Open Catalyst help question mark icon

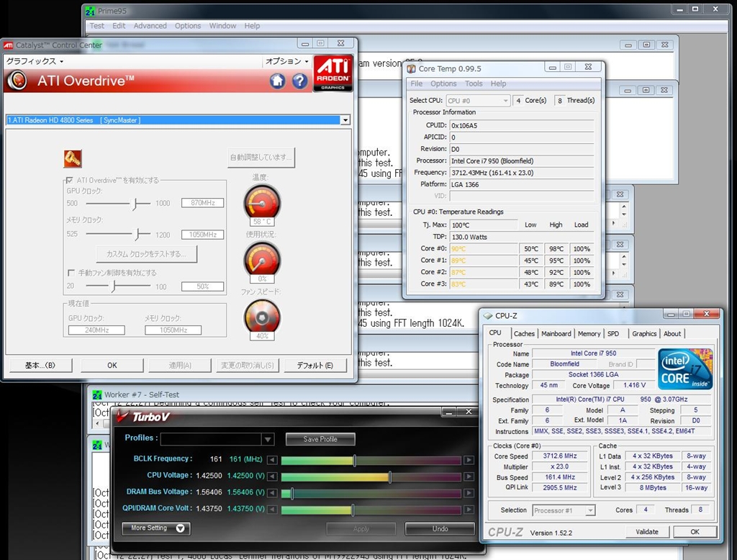tap(299, 81)
